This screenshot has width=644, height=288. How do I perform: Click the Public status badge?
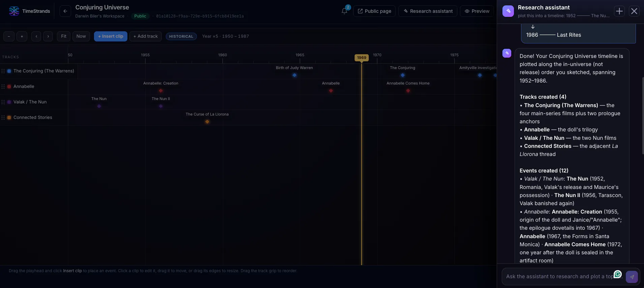click(x=140, y=16)
